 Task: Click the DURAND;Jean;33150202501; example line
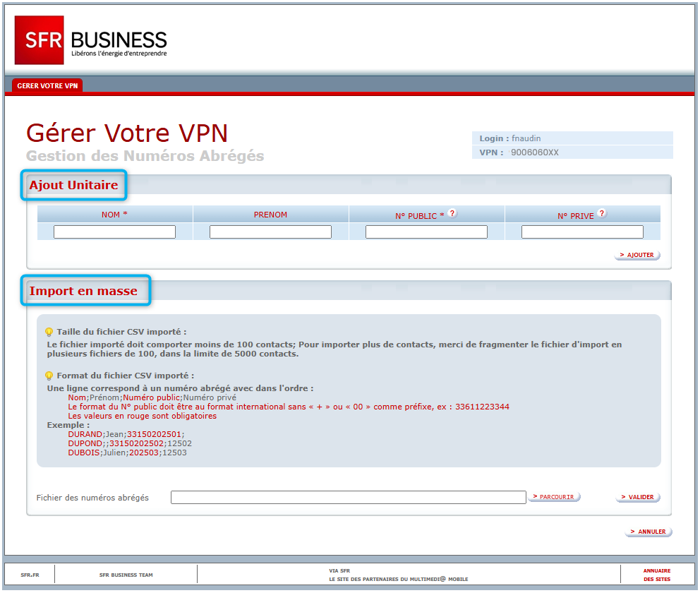[x=126, y=434]
